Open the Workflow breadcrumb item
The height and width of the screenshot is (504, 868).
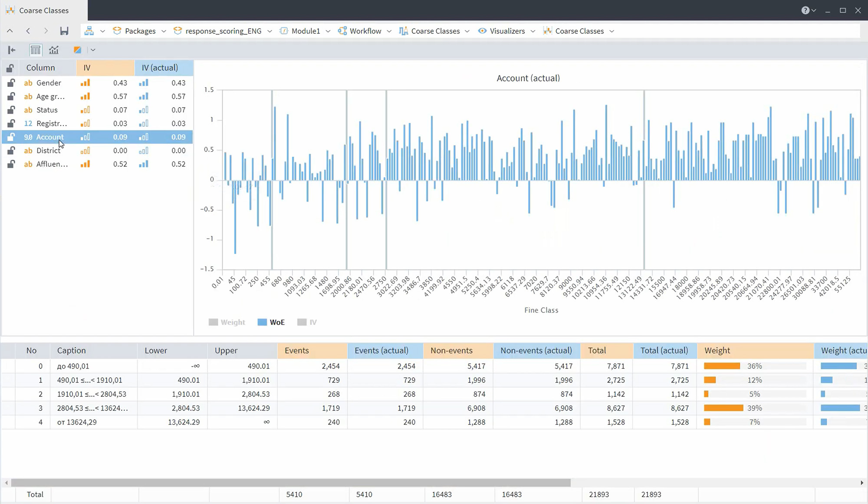pos(365,31)
